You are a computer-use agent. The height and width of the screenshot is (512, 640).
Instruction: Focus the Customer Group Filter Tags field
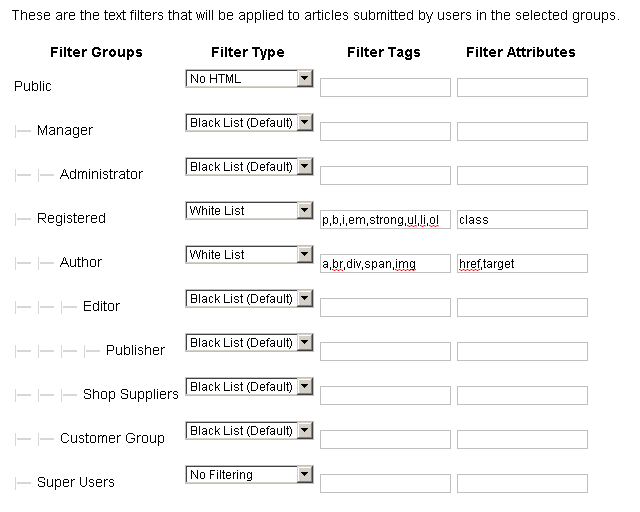coord(385,440)
